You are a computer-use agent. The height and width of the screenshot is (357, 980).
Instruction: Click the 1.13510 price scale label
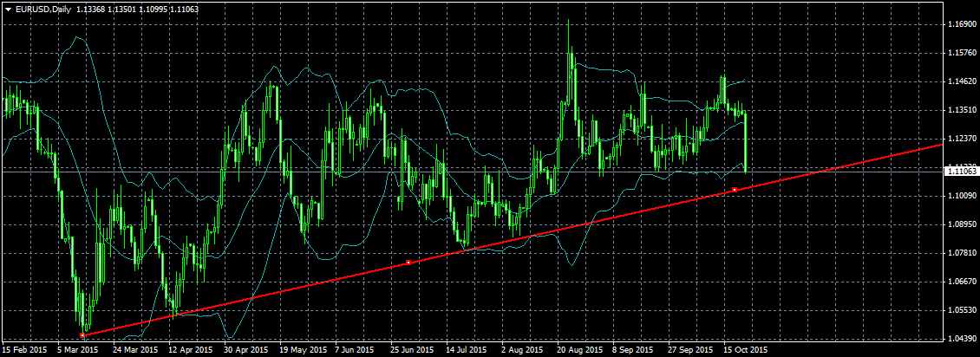pos(961,110)
